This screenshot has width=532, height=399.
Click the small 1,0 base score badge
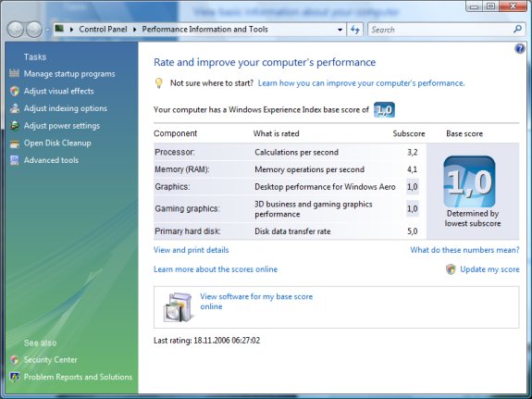tap(384, 109)
